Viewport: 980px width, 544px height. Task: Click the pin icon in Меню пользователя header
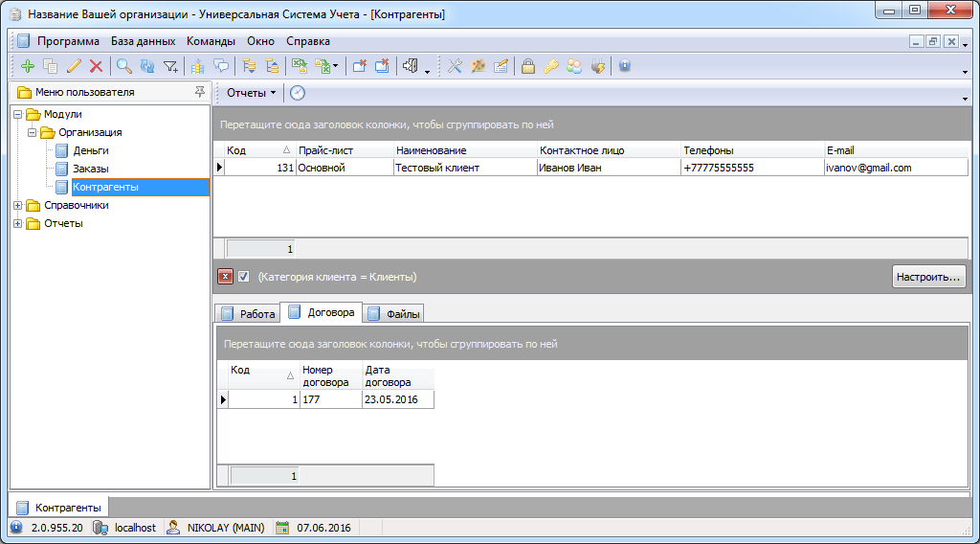pos(199,92)
